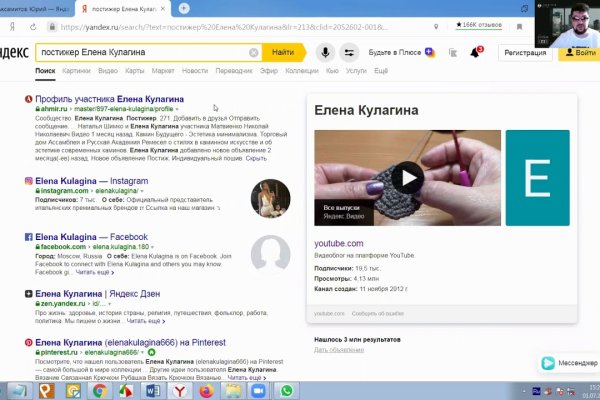Open the notifications bell icon
600x400 pixels.
coord(475,52)
